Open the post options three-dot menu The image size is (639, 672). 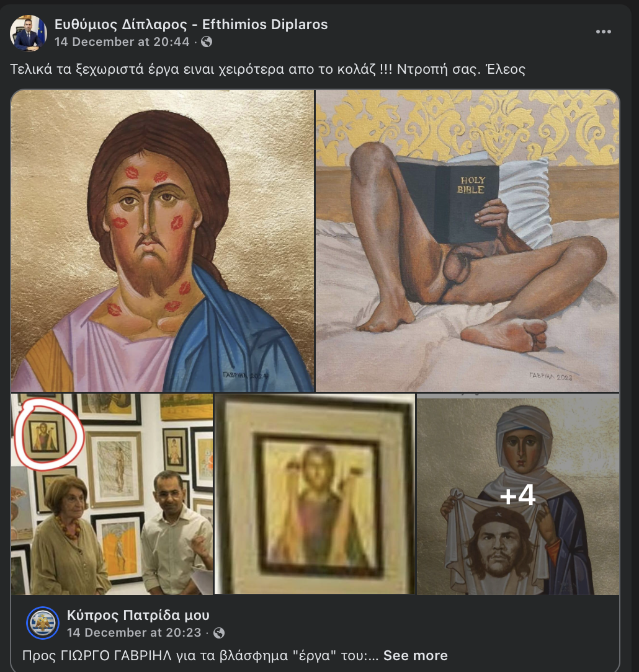pyautogui.click(x=603, y=32)
